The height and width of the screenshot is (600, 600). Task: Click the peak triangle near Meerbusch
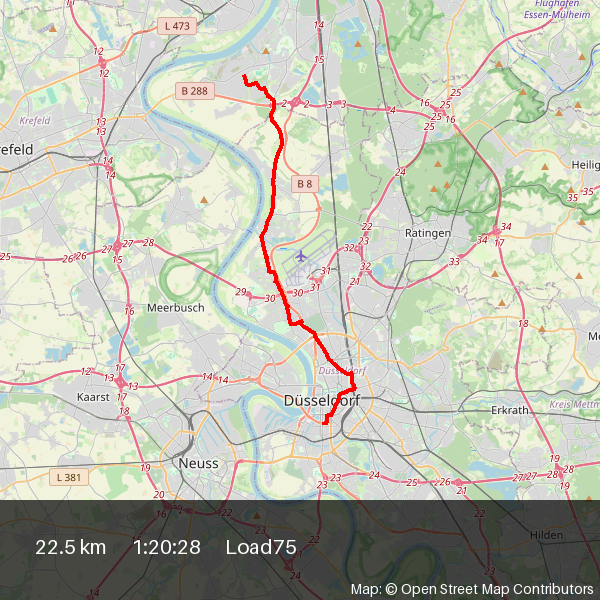point(204,200)
